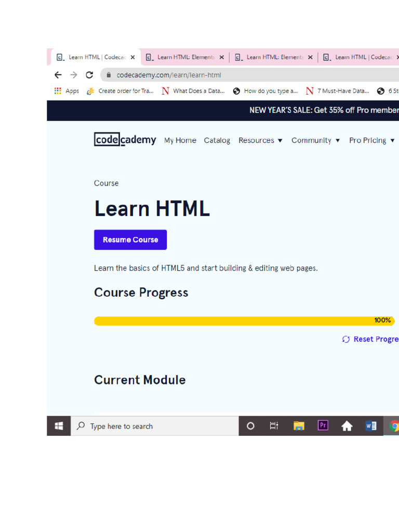Open the What Does a Data... bookmark
This screenshot has width=399, height=532.
(x=193, y=91)
